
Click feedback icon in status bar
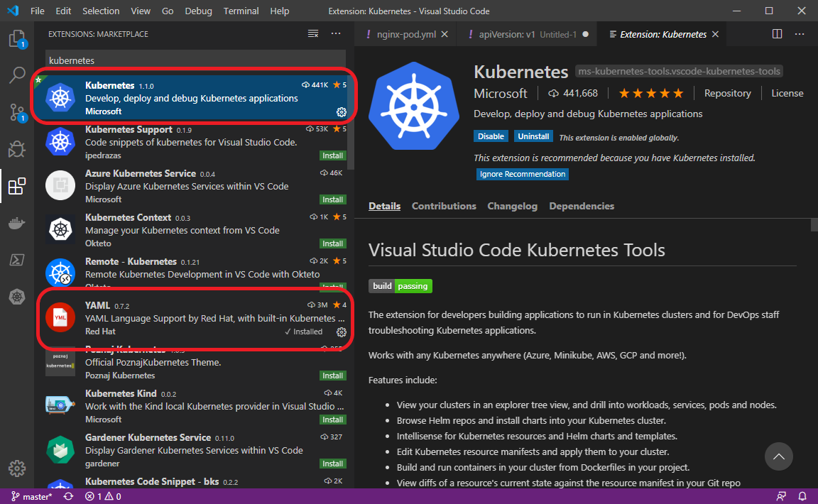tap(781, 497)
